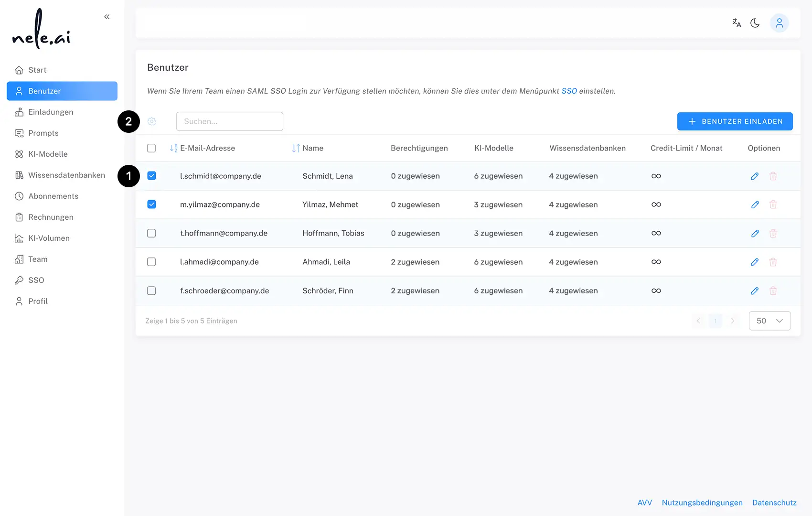Open Einladungen in the sidebar
812x516 pixels.
point(62,112)
